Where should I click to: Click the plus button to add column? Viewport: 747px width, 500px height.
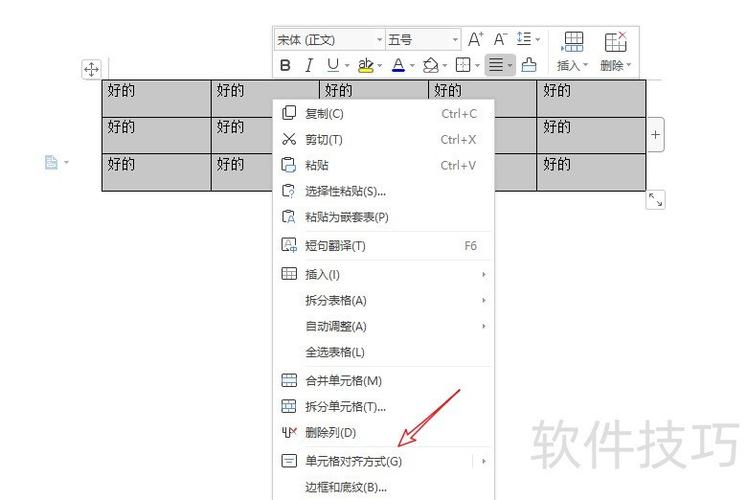click(x=656, y=135)
